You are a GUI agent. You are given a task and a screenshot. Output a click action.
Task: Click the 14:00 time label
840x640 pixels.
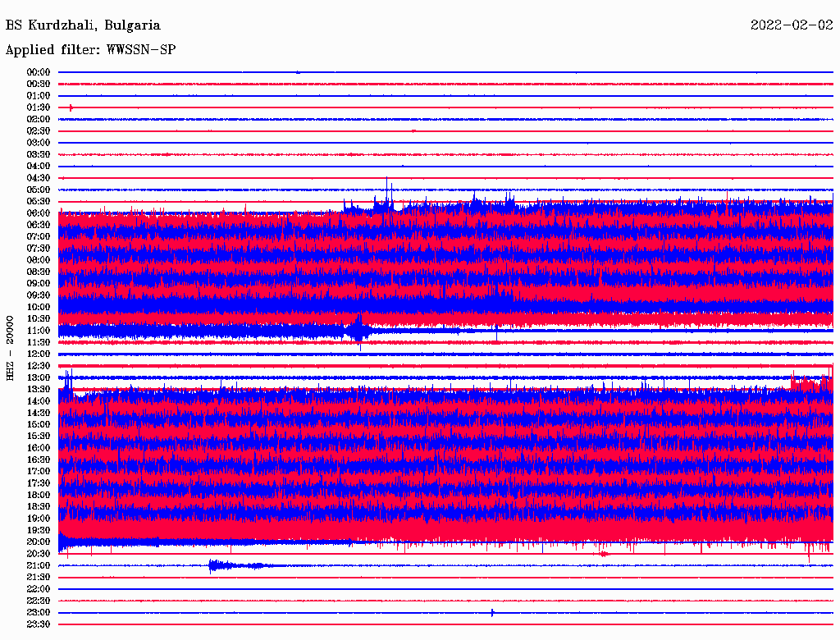[39, 401]
